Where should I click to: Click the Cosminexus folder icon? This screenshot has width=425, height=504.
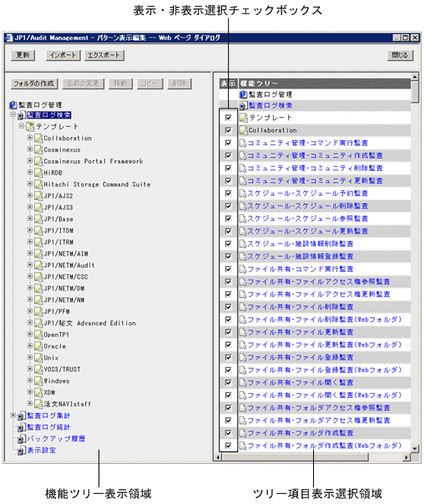[x=38, y=150]
